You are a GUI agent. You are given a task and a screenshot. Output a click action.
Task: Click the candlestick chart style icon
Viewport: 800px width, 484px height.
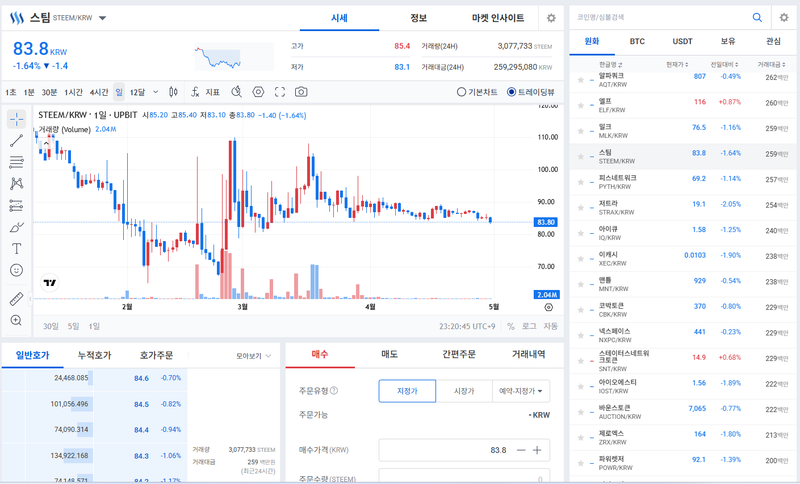point(173,92)
